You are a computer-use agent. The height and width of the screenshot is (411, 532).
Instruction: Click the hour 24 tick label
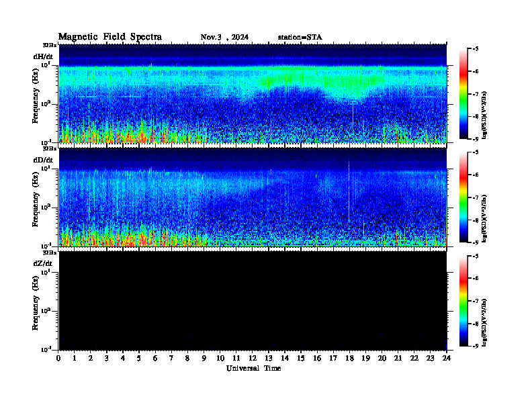(447, 358)
